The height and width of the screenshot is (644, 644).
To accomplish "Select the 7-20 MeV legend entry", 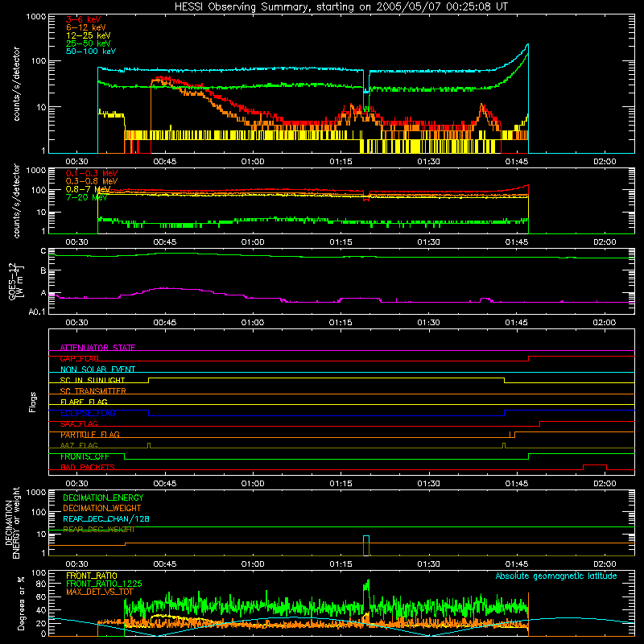I will tap(86, 197).
